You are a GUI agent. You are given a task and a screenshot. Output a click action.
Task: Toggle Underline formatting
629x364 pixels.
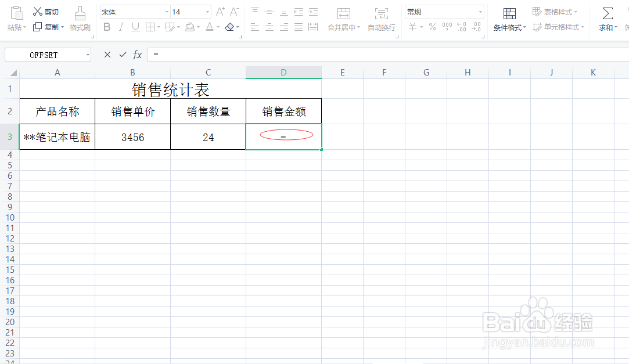tap(135, 27)
